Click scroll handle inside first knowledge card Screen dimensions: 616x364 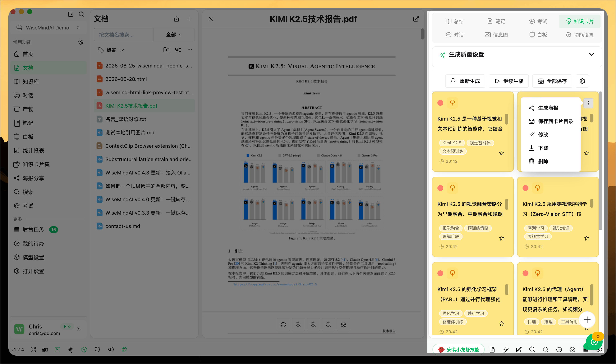point(507,119)
